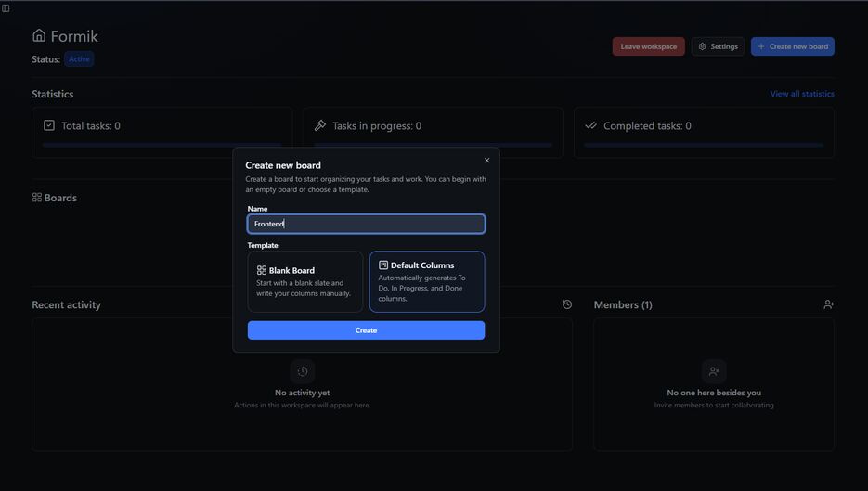
Task: Open View all statistics link
Action: 802,94
